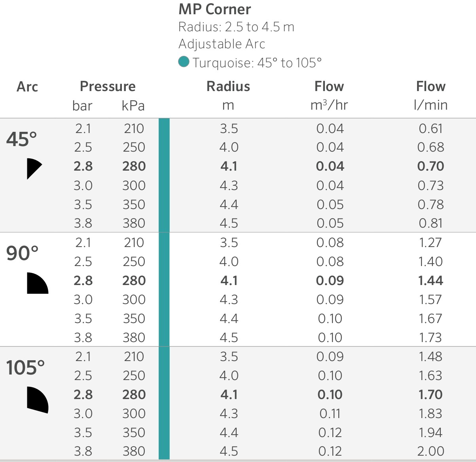Click the Pressure column header
Viewport: 476px width, 462px height.
[x=108, y=86]
